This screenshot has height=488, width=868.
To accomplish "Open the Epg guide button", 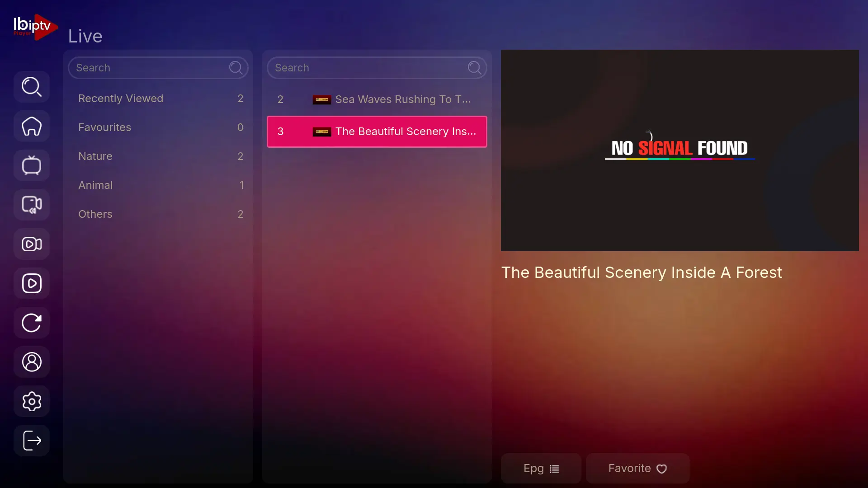I will (541, 469).
